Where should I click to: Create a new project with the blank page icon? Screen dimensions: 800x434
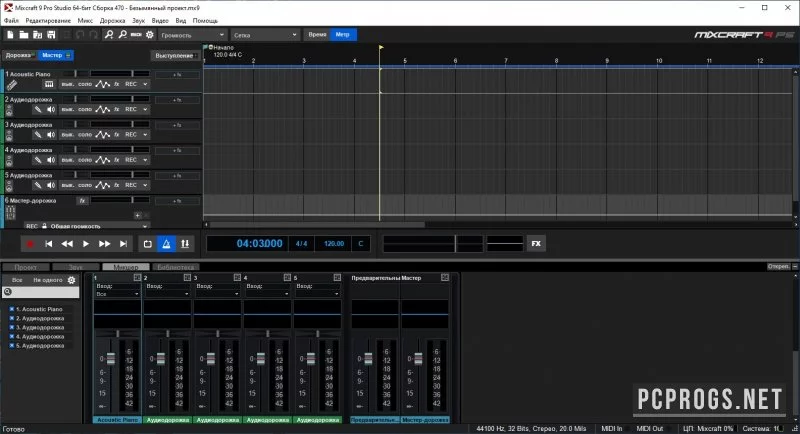pyautogui.click(x=10, y=35)
